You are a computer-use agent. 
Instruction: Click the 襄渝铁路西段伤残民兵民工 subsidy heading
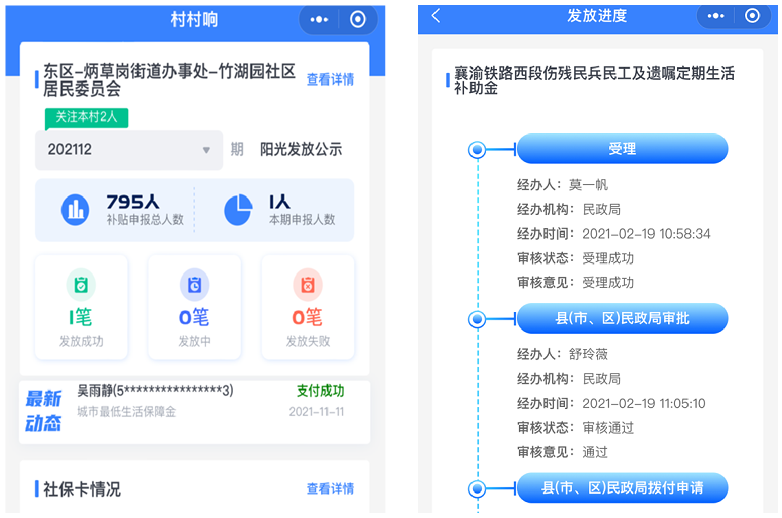(x=594, y=80)
